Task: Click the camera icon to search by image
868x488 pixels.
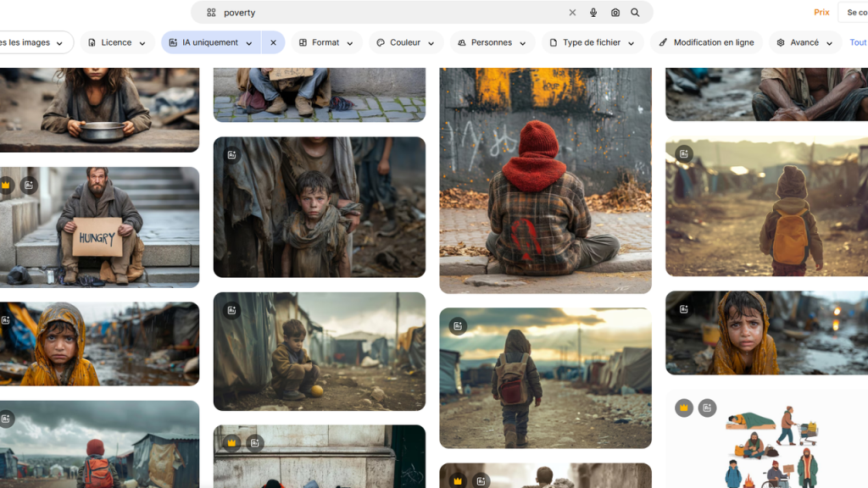Action: 615,13
